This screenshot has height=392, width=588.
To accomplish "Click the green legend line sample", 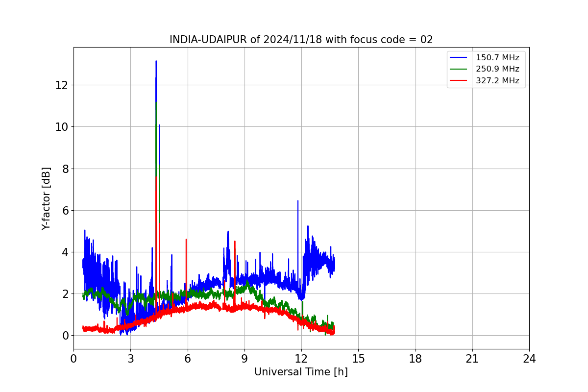I will [460, 69].
